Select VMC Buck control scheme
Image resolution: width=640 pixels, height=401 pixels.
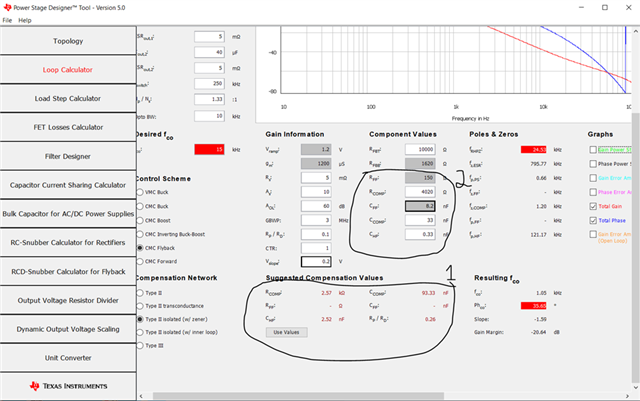[140, 192]
